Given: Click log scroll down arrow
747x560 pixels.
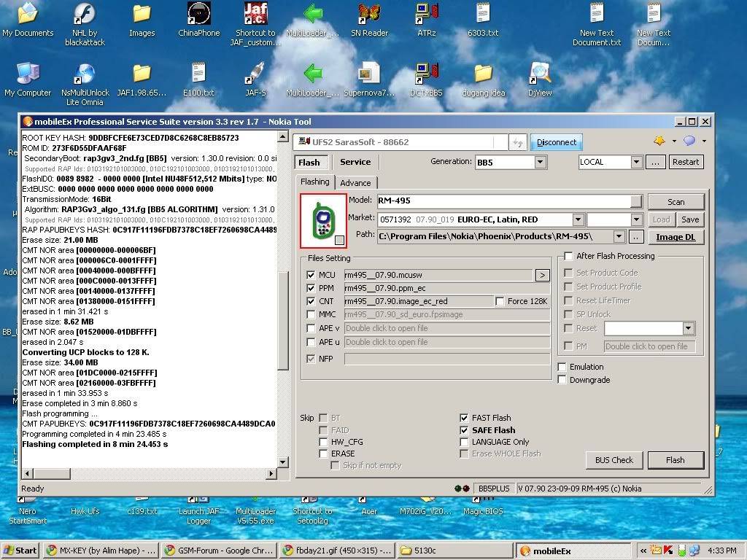Looking at the screenshot, I should coord(283,462).
